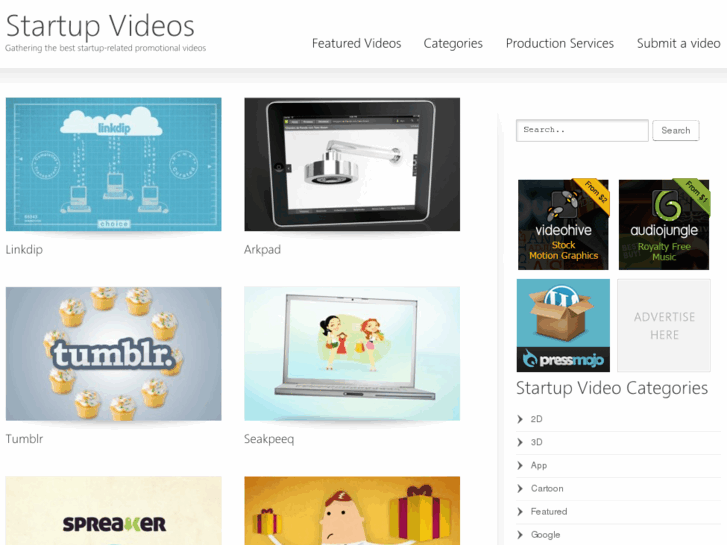Click the Linkdip title link

(x=24, y=250)
